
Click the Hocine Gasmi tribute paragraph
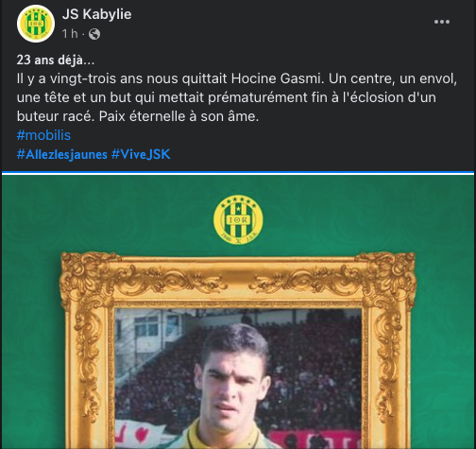[x=237, y=97]
